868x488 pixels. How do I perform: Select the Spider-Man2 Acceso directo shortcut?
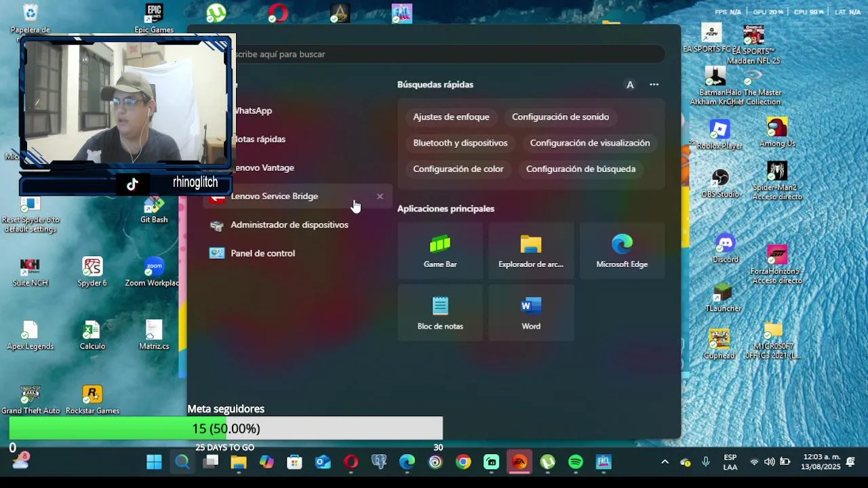[x=777, y=181]
